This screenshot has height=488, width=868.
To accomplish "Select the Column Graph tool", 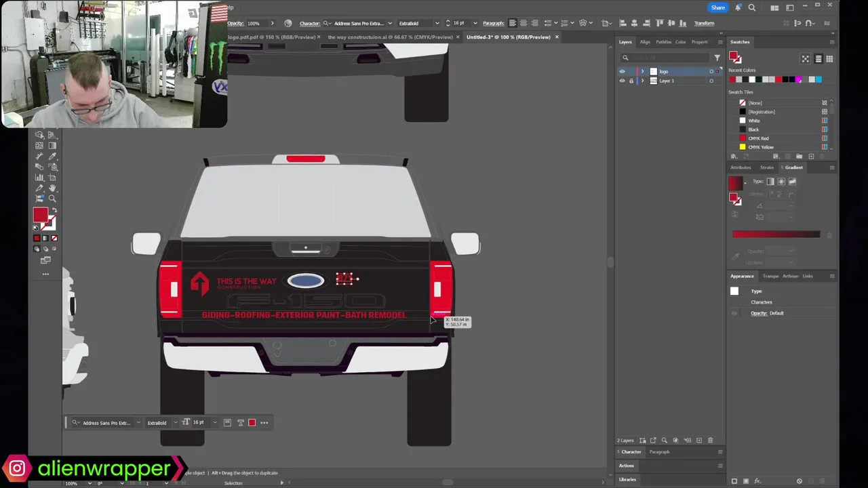I will pos(39,177).
